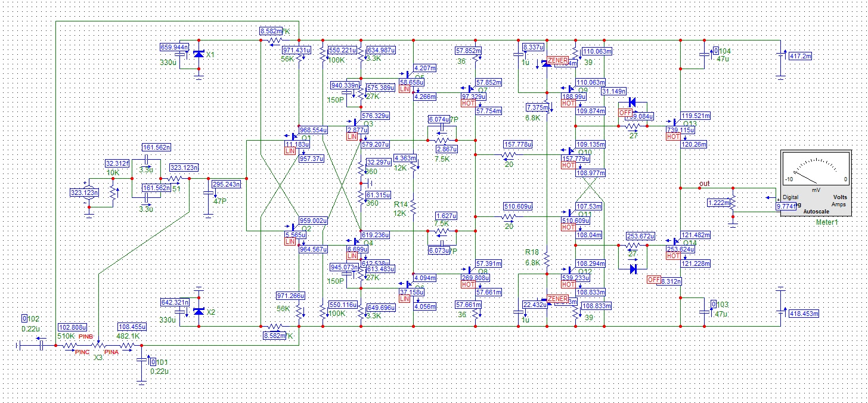Click the Meter1 analog dial display

pos(815,168)
